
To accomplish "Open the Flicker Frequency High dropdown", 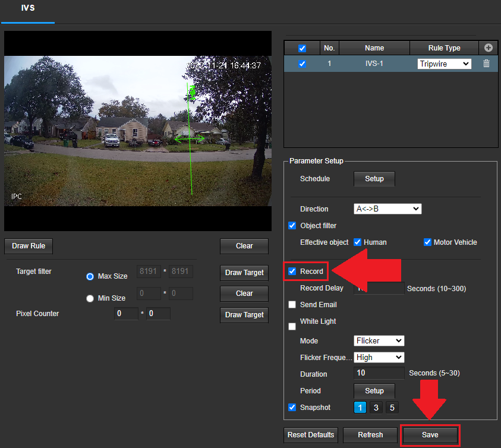I will click(379, 358).
